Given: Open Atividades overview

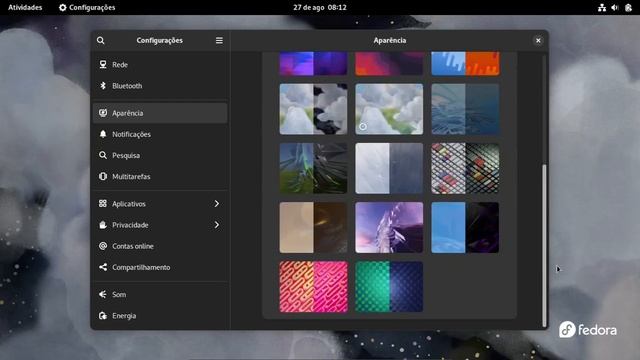Looking at the screenshot, I should point(25,7).
